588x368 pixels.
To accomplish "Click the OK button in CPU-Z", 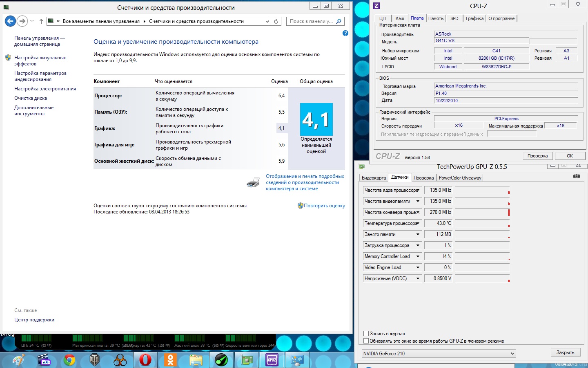I will (570, 156).
